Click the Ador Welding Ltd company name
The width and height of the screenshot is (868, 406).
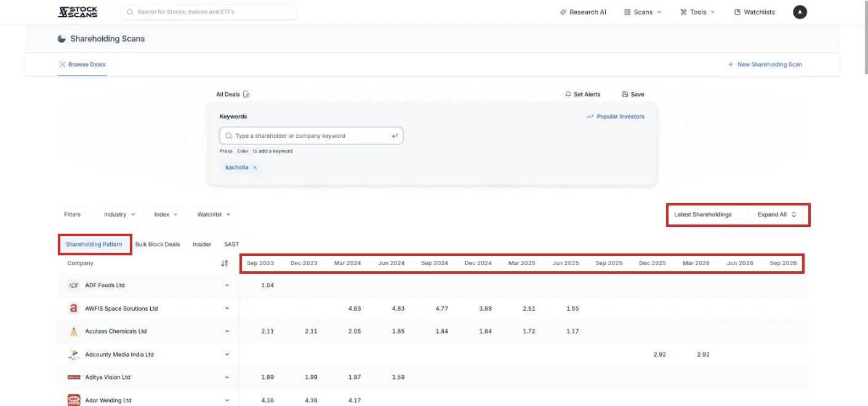(108, 400)
